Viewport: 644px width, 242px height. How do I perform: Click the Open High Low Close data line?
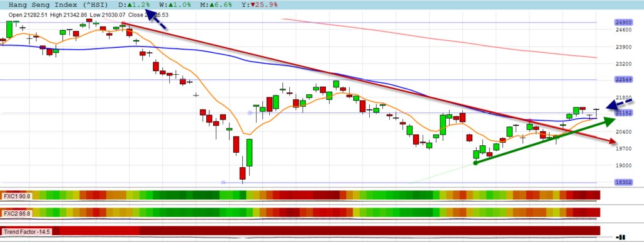[x=88, y=14]
